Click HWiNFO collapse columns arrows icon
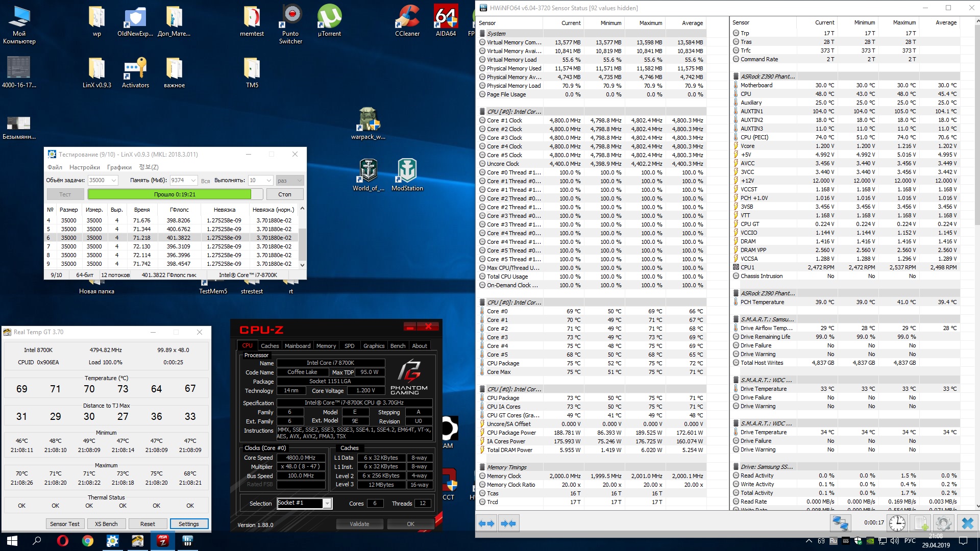Screen dimensions: 980x551 pos(508,523)
